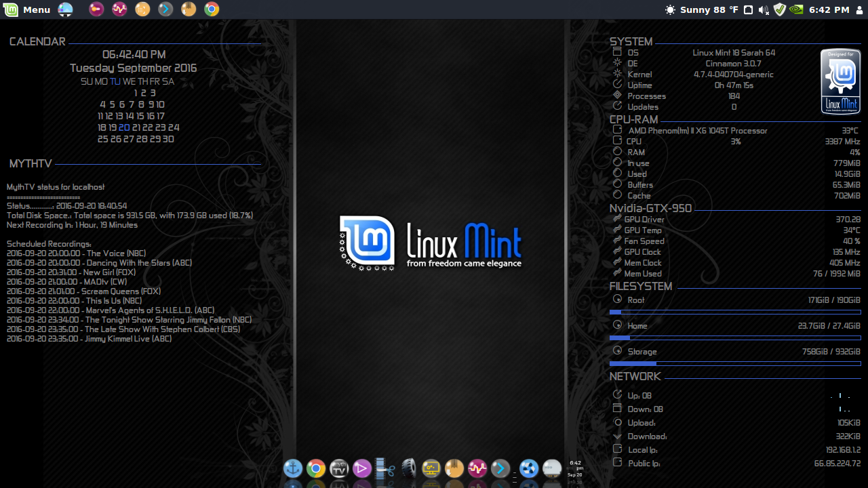Click the Root filesystem usage bar
This screenshot has width=868, height=488.
[x=735, y=312]
